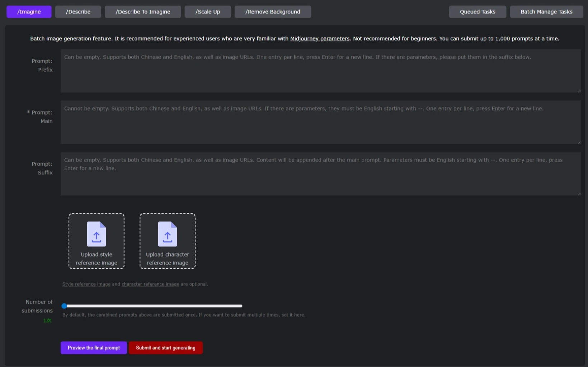Open the /Remove Background tab
The height and width of the screenshot is (367, 588).
(x=273, y=12)
